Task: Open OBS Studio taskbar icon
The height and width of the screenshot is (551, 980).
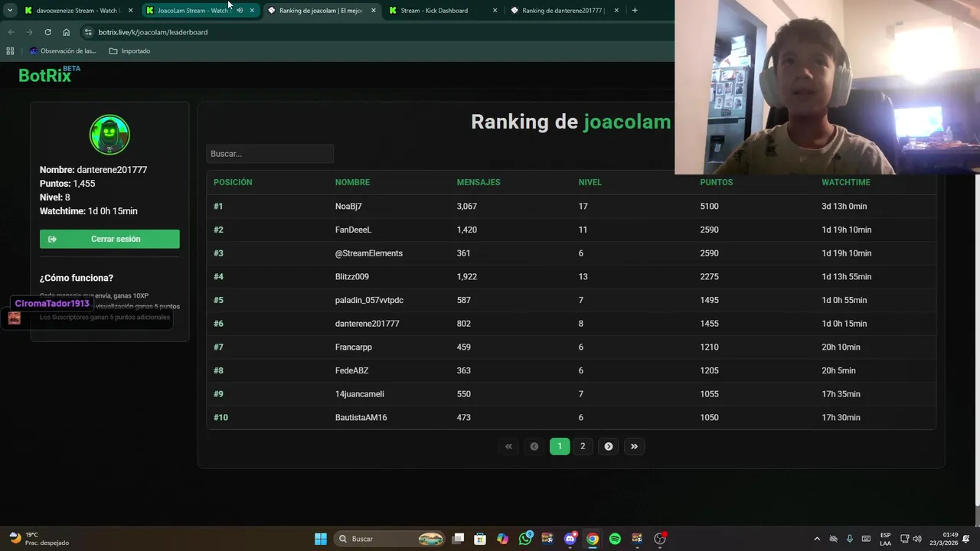Action: pyautogui.click(x=660, y=539)
